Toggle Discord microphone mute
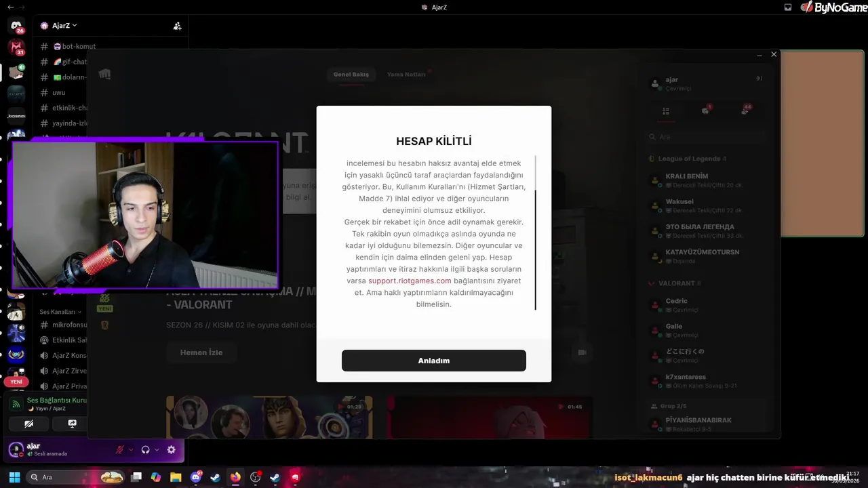868x488 pixels. coord(120,449)
